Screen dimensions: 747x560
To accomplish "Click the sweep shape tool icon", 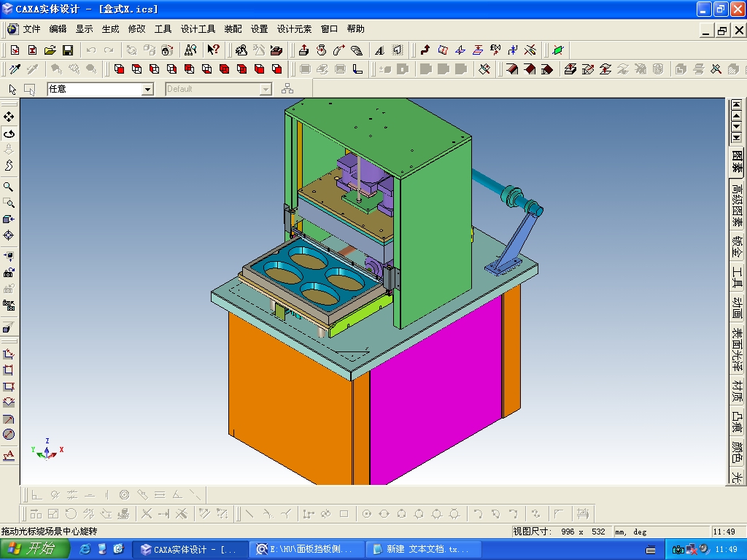I will (x=338, y=50).
